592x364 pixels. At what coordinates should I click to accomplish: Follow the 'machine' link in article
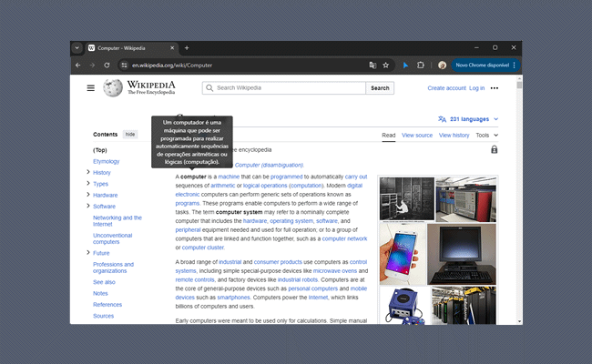pos(229,177)
